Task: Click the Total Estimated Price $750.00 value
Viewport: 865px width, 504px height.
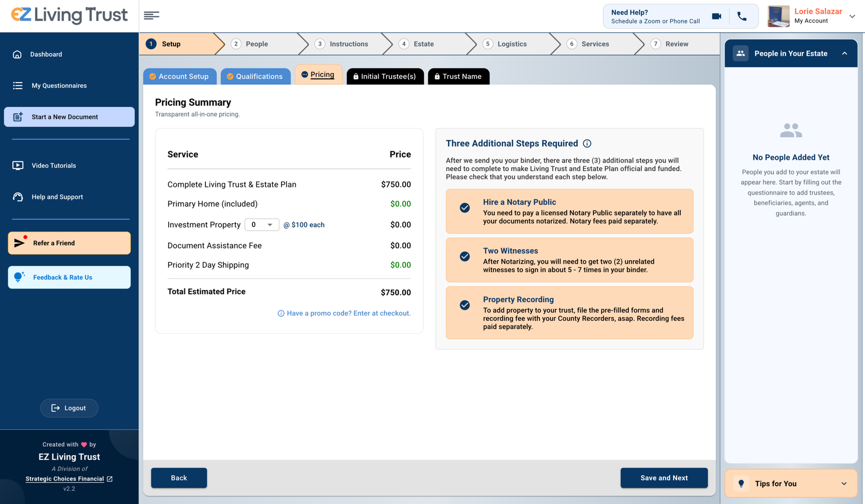Action: coord(396,292)
